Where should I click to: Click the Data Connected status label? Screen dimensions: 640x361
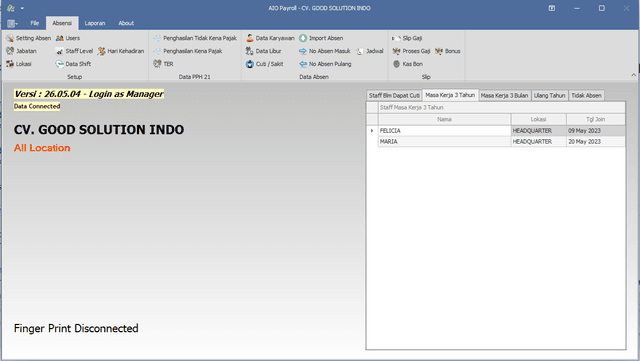(x=37, y=106)
